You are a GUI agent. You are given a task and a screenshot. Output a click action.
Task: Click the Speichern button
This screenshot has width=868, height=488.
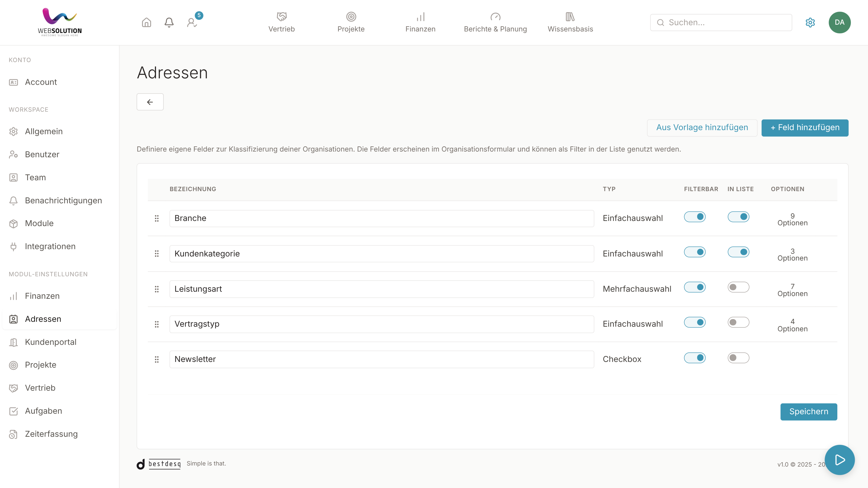(x=808, y=412)
